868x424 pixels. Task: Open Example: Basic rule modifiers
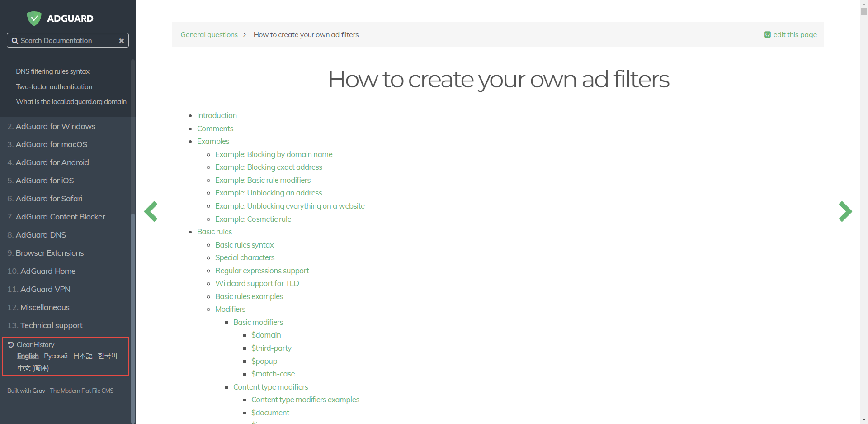(x=263, y=180)
